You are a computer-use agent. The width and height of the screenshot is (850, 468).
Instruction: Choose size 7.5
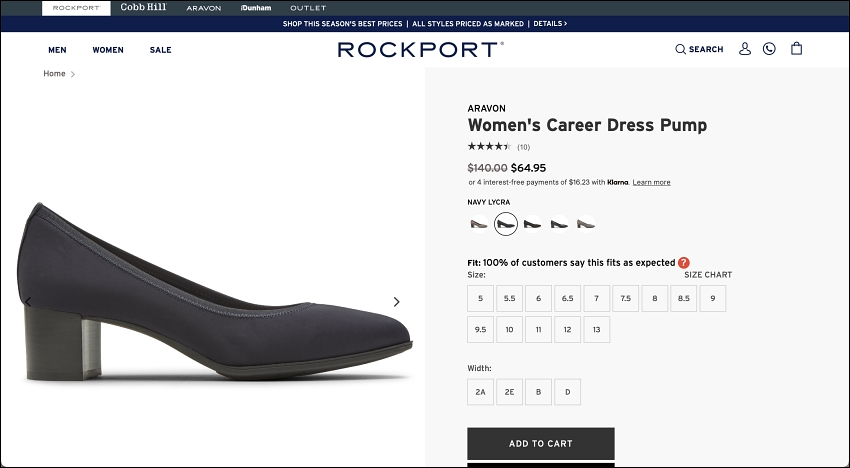click(x=626, y=298)
